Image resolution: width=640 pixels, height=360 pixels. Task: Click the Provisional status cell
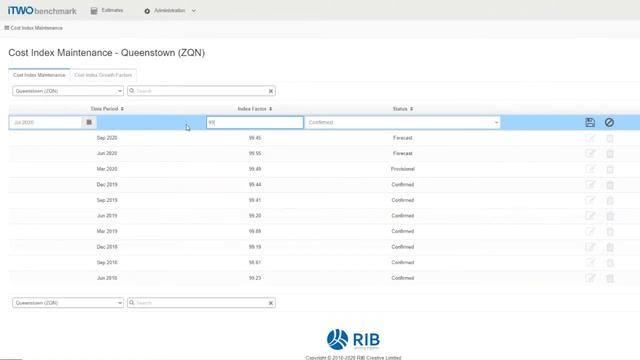click(x=402, y=169)
